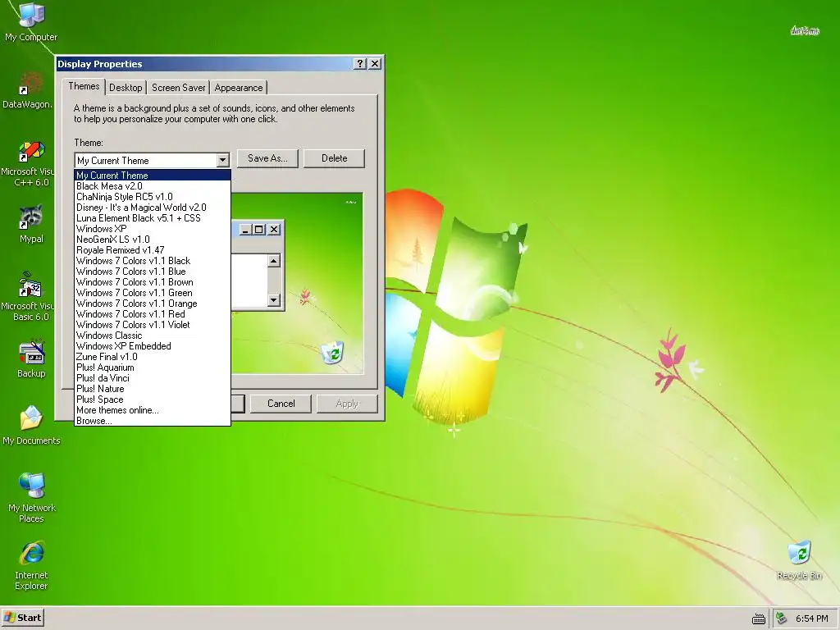Choose Royale Remixed v1.47 theme
The width and height of the screenshot is (840, 630).
(153, 250)
